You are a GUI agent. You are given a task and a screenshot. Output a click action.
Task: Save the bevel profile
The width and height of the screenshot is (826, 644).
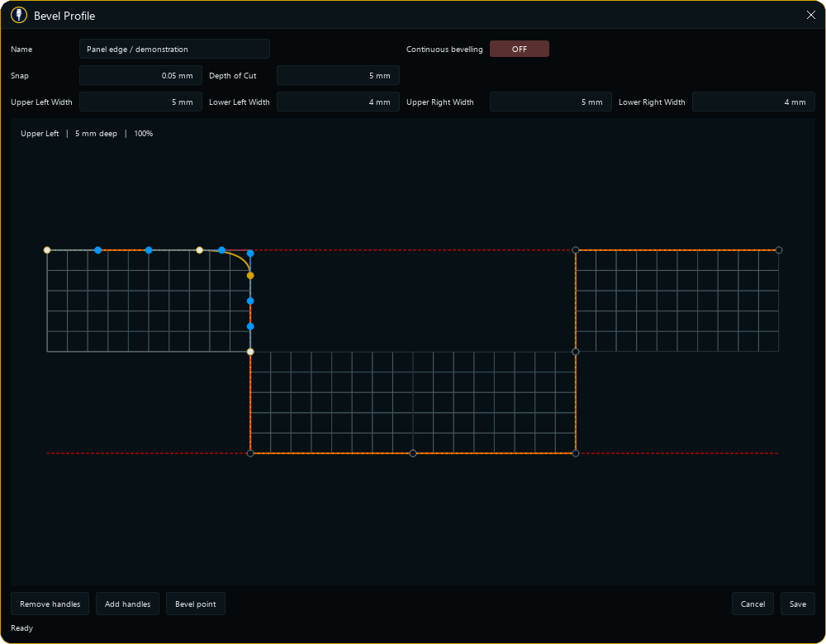(x=798, y=604)
